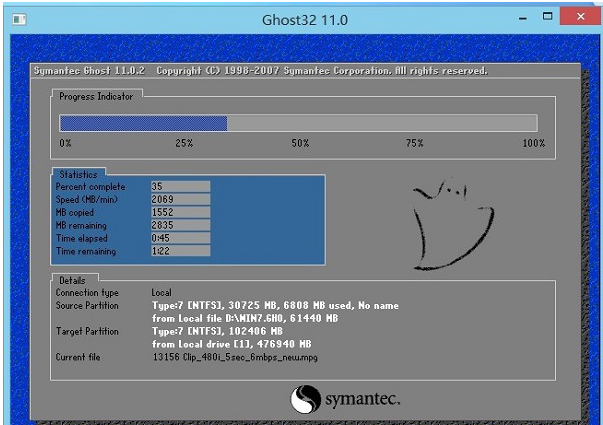Click the filled part of progress bar
Viewport: 603px width, 425px height.
click(143, 123)
